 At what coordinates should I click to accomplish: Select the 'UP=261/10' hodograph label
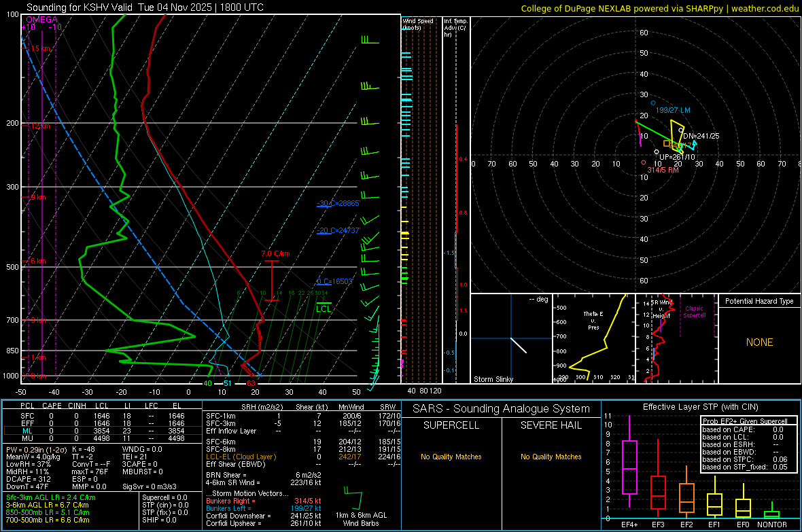tap(677, 157)
